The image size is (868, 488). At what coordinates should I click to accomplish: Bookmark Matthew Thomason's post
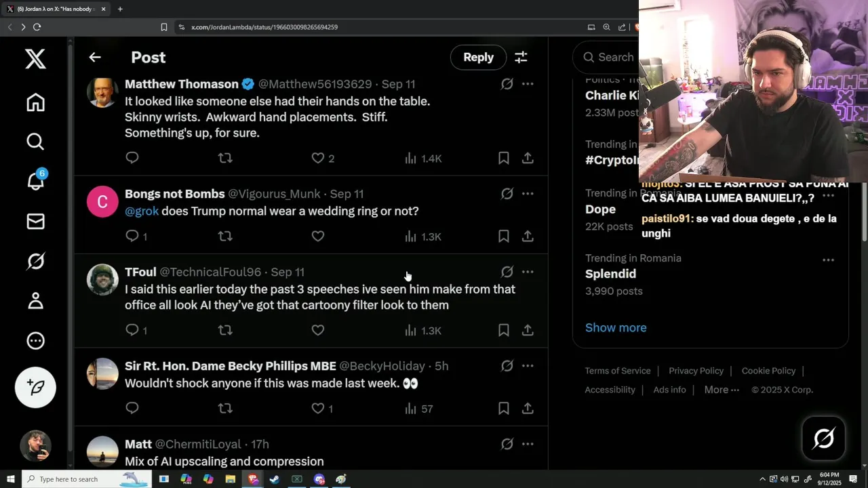tap(504, 158)
